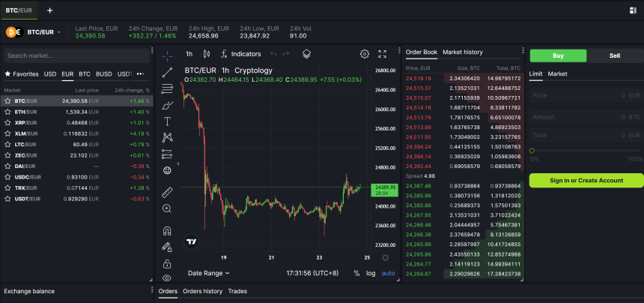Viewport: 644px width, 303px height.
Task: Enter fullscreen chart mode
Action: 383,54
